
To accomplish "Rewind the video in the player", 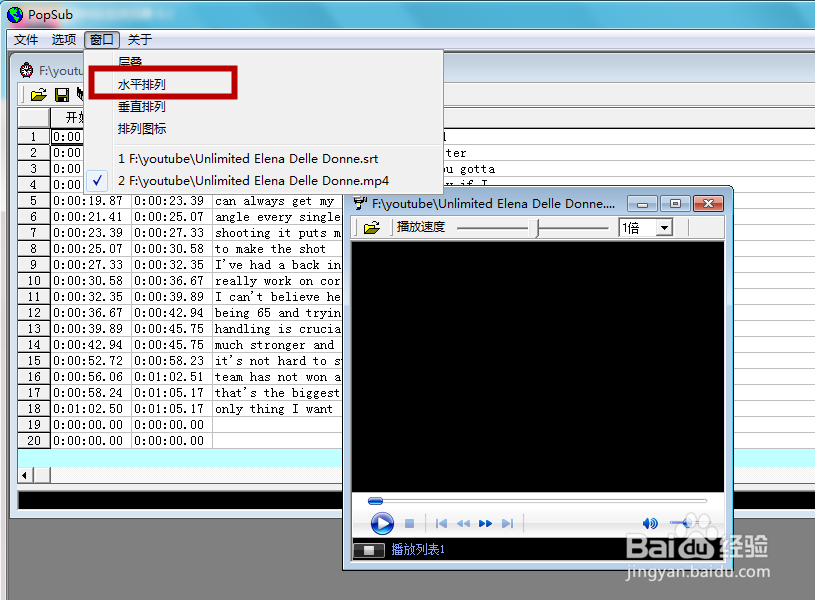I will point(463,523).
